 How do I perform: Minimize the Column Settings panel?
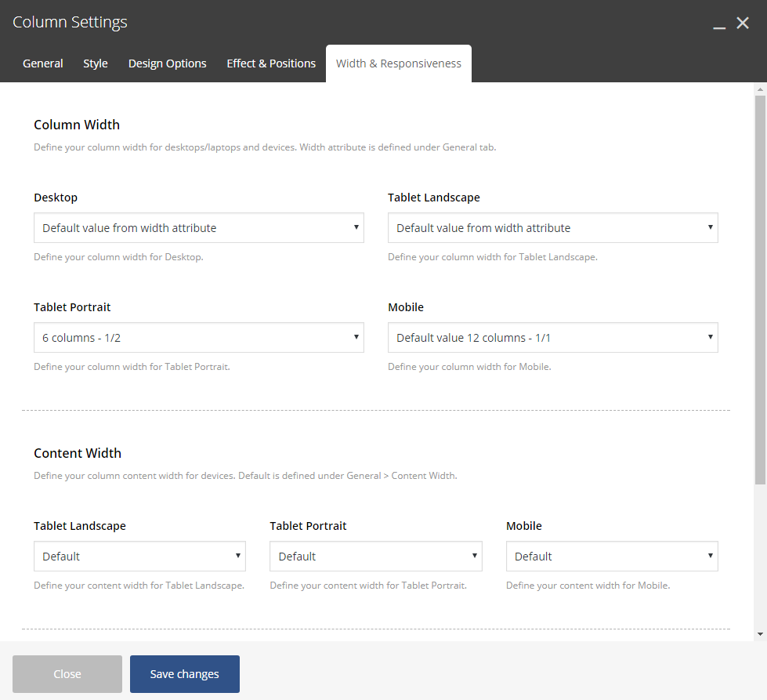pos(719,24)
